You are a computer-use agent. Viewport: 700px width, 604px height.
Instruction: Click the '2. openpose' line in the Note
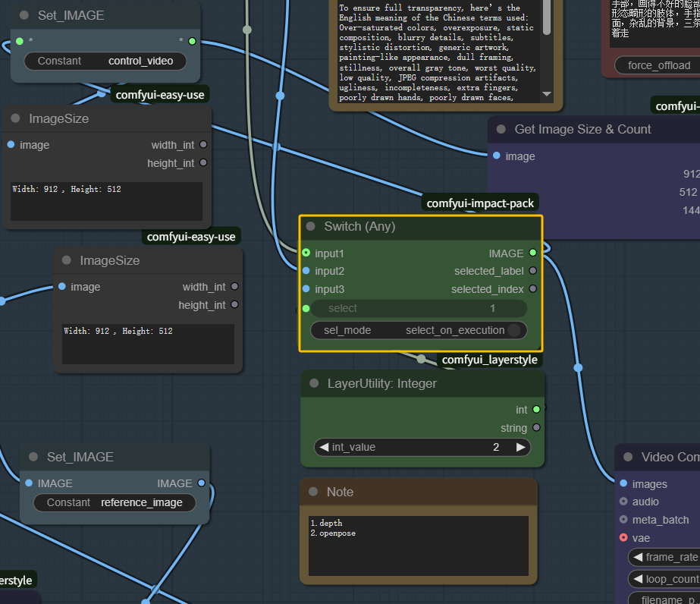[333, 533]
